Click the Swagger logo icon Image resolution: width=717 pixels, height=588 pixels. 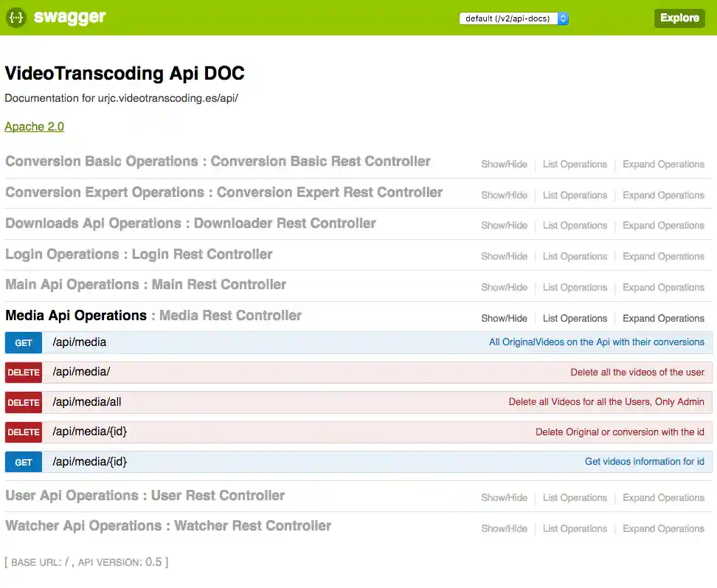coord(17,18)
